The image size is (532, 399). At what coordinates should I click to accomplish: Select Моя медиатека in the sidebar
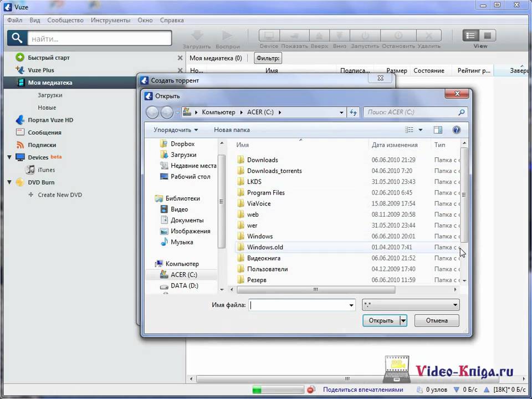(x=50, y=83)
